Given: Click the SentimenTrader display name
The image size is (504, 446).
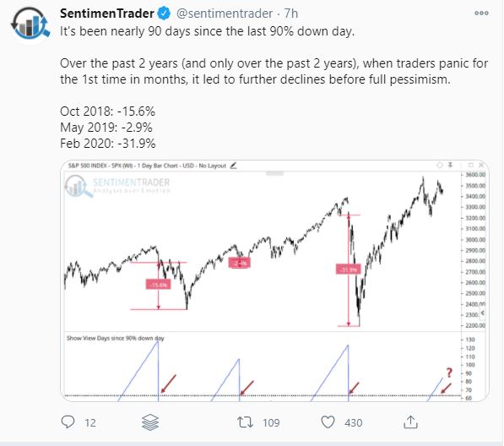Looking at the screenshot, I should click(107, 14).
